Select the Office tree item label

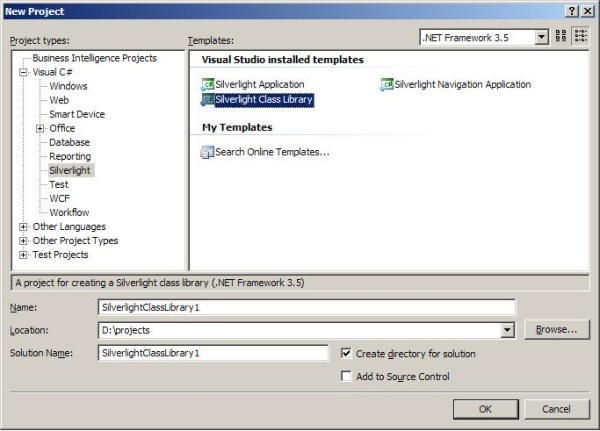pos(62,128)
